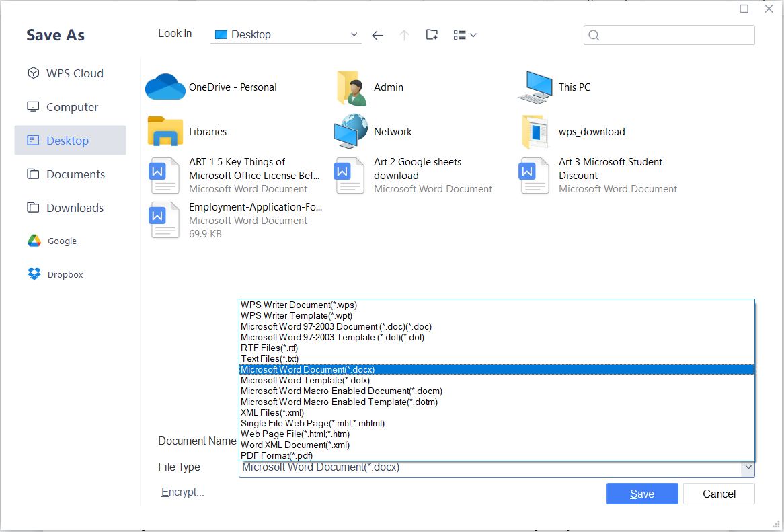Click inside the search box
This screenshot has width=784, height=532.
[669, 34]
